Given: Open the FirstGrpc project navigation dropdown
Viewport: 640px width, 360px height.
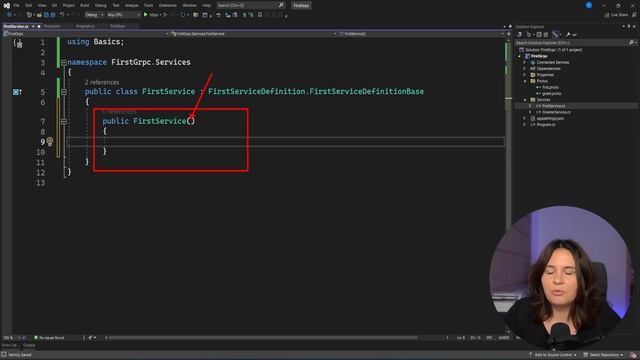Looking at the screenshot, I should tap(86, 34).
